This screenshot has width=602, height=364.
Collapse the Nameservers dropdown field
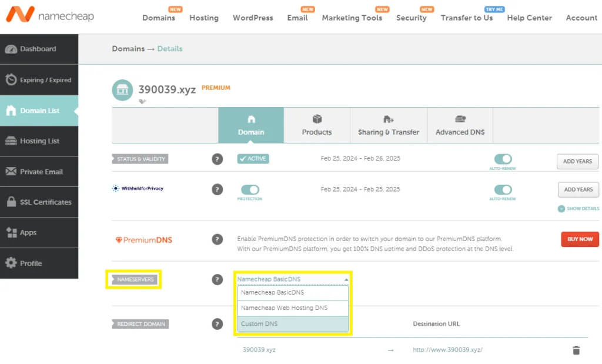[293, 279]
